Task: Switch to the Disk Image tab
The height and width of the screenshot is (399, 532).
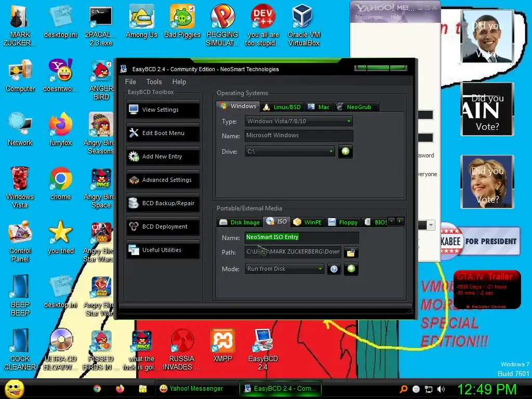Action: 240,222
